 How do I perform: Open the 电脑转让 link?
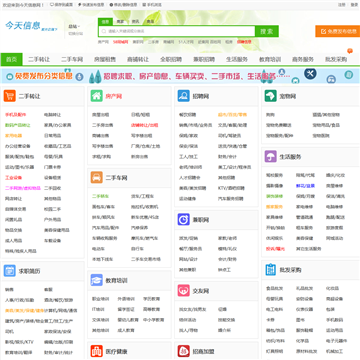tap(52, 115)
